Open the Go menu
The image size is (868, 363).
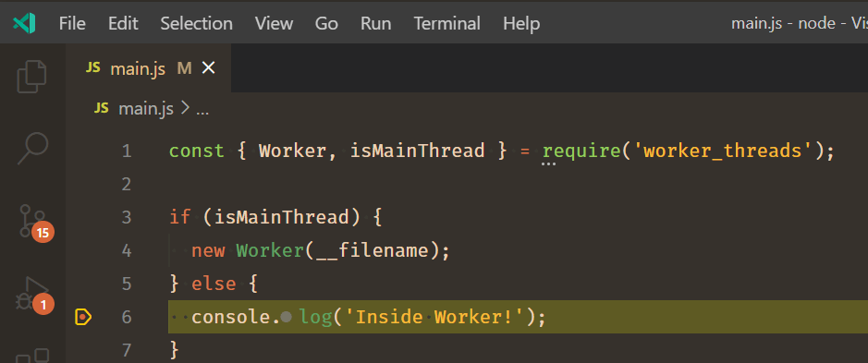pyautogui.click(x=326, y=23)
